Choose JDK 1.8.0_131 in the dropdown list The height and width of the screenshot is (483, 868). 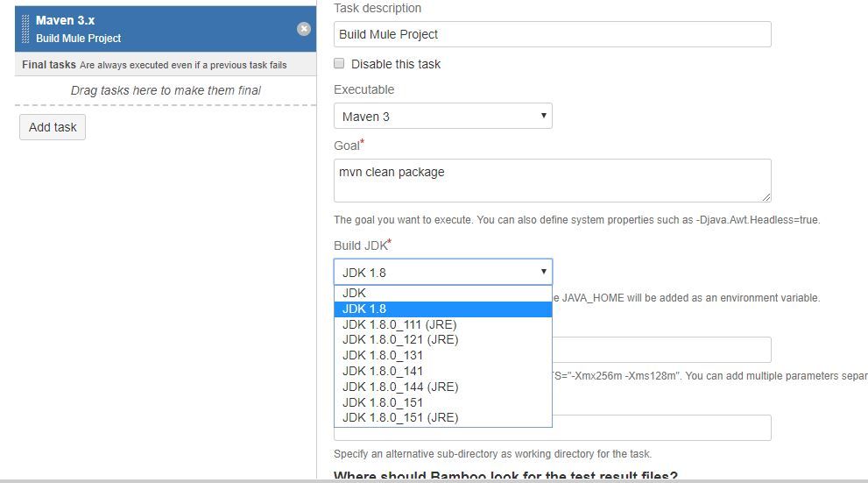coord(443,356)
